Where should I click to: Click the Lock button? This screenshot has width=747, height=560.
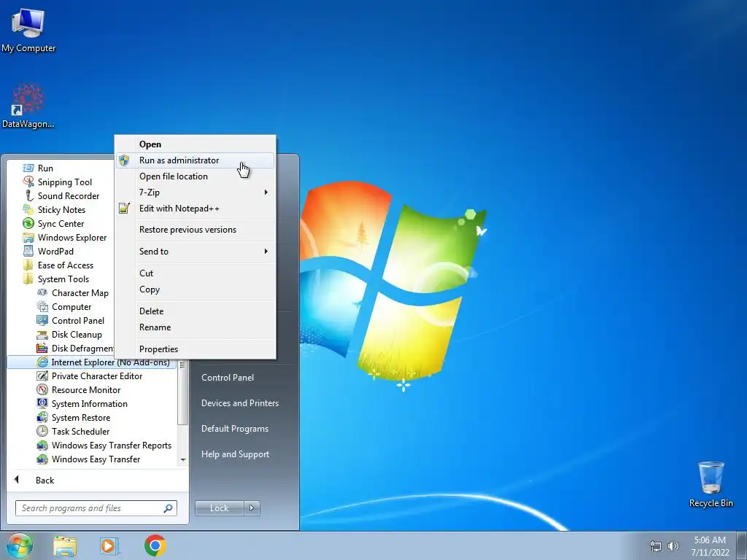coord(219,508)
